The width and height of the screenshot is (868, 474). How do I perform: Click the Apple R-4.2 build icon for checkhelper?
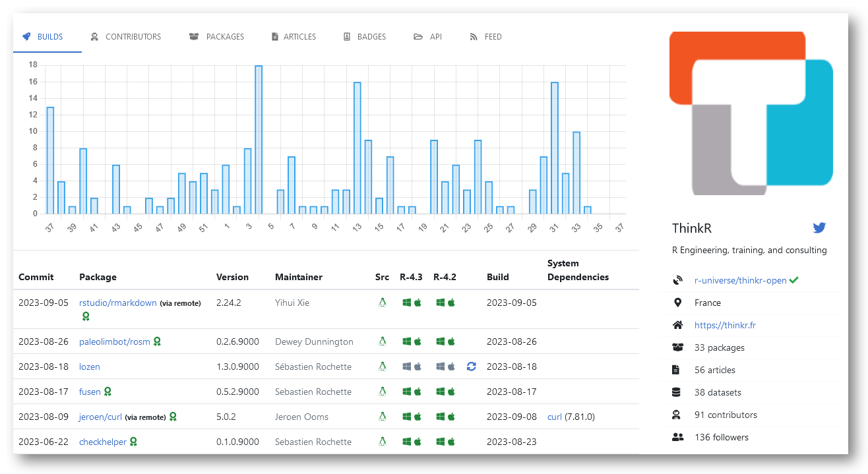coord(451,442)
